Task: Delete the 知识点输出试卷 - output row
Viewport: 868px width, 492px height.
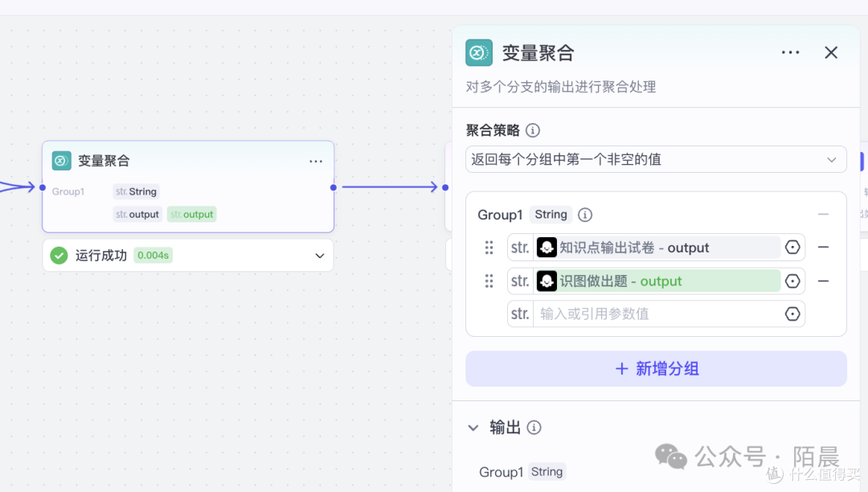Action: coord(823,248)
